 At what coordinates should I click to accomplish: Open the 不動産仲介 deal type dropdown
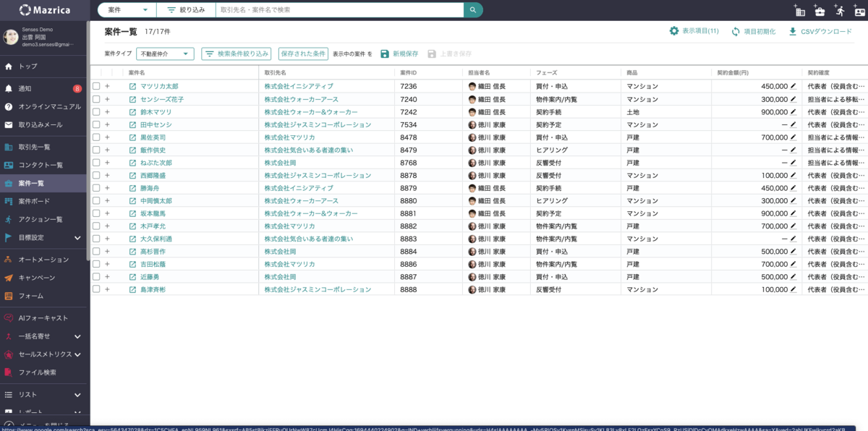[165, 54]
